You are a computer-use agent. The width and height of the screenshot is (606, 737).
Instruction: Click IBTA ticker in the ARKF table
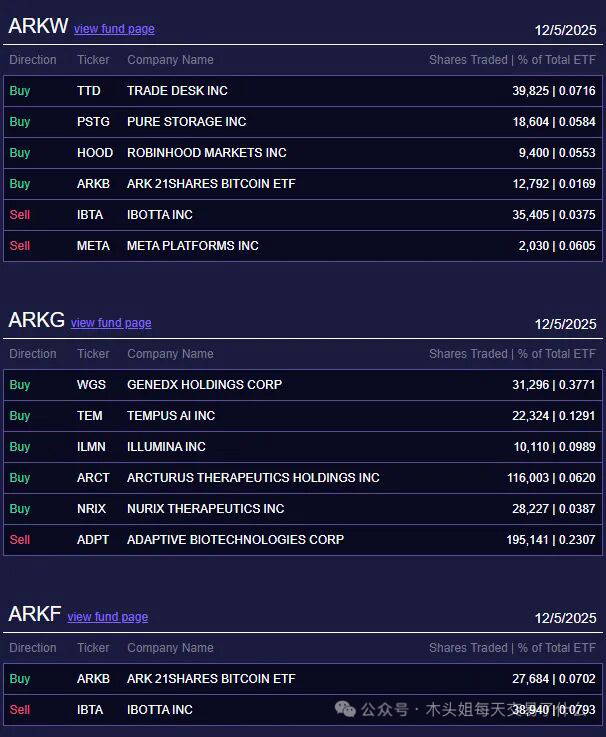(x=90, y=710)
